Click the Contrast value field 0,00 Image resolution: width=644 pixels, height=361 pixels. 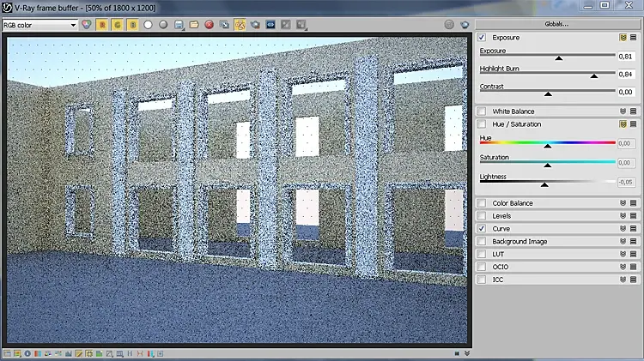point(626,92)
